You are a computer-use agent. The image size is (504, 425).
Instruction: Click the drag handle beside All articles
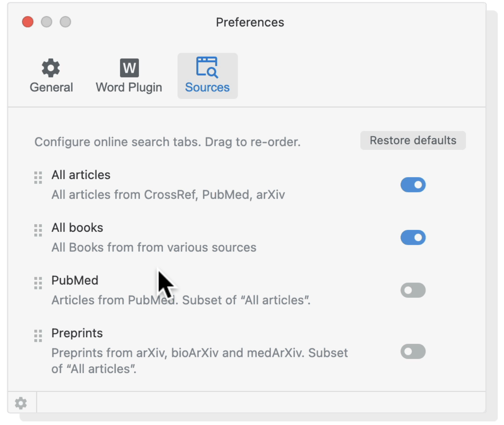(38, 178)
